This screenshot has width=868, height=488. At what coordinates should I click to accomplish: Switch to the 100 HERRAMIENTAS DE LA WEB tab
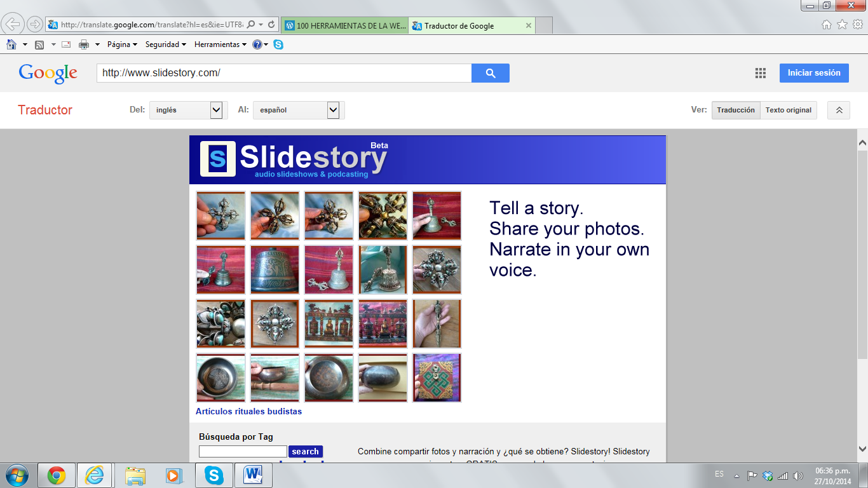pos(345,25)
